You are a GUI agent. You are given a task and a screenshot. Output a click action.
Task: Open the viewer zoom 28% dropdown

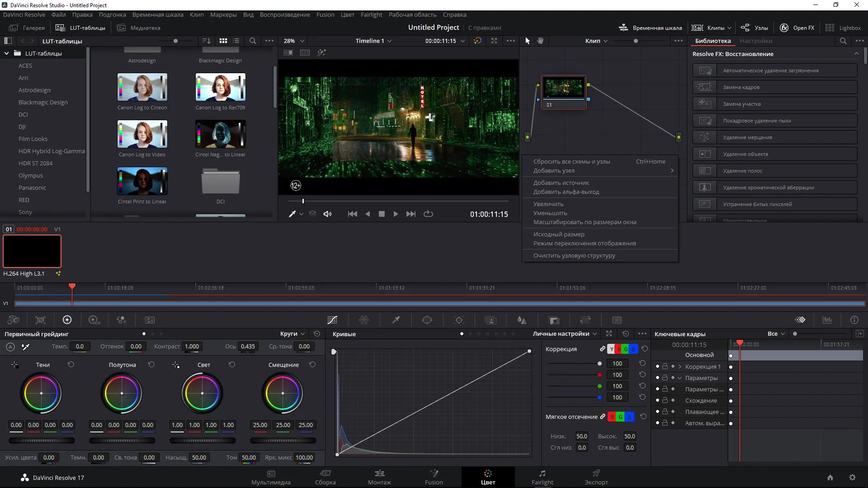click(x=294, y=41)
